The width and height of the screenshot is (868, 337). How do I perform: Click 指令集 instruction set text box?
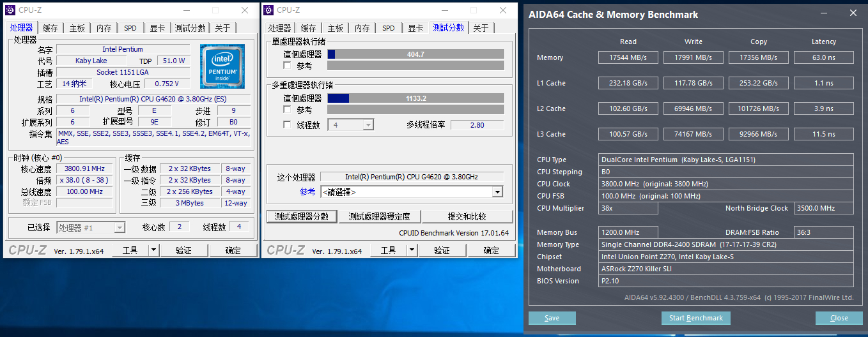[153, 137]
